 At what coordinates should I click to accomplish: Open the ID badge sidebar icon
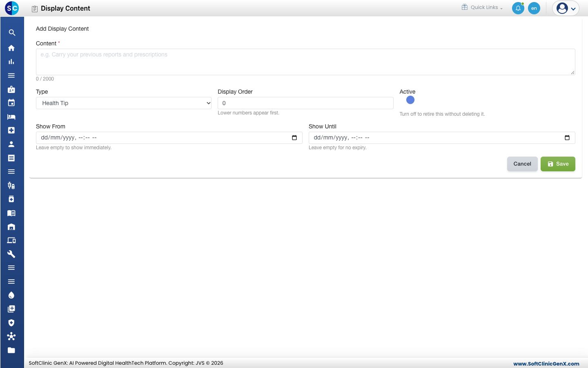tap(11, 89)
